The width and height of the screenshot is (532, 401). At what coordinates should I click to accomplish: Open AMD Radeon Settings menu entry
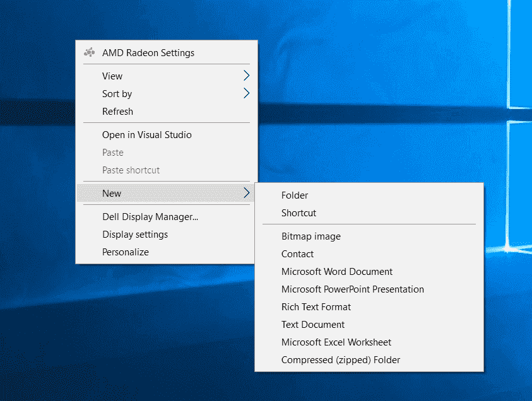tap(166, 52)
